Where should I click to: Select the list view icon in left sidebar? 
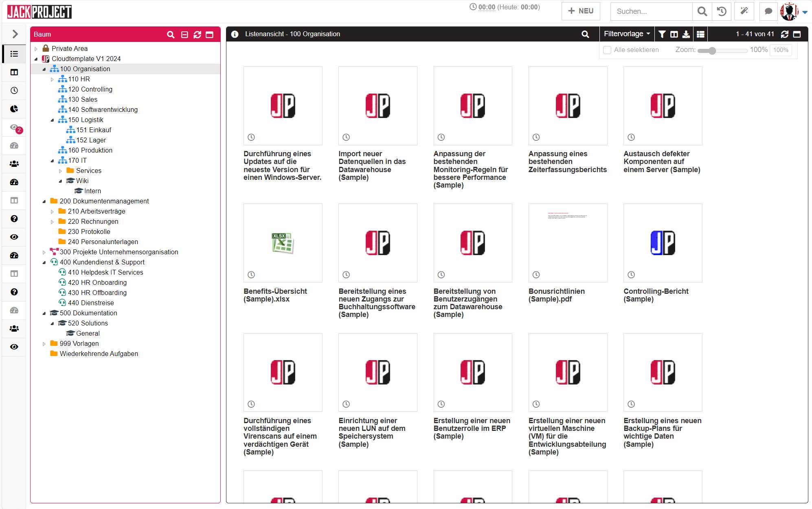pos(14,54)
